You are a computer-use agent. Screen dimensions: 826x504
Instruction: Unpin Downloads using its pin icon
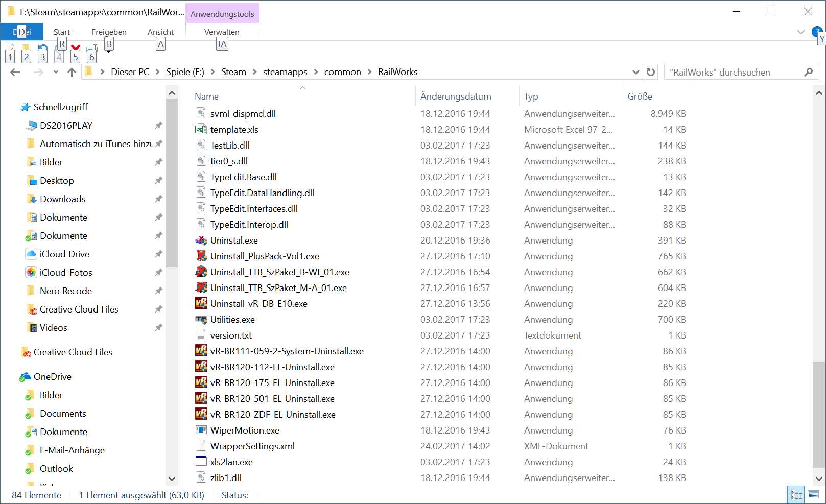pyautogui.click(x=159, y=199)
